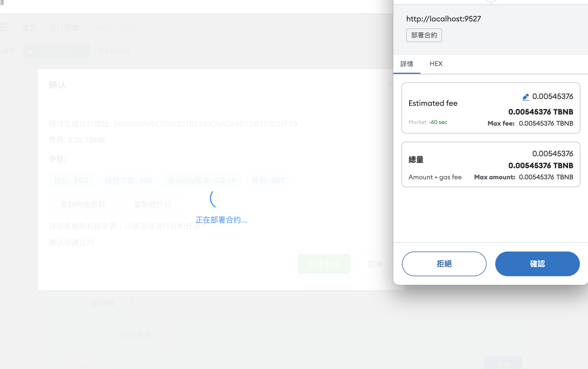This screenshot has width=588, height=369.
Task: Toggle the 加池模式 switch
Action: point(167,335)
